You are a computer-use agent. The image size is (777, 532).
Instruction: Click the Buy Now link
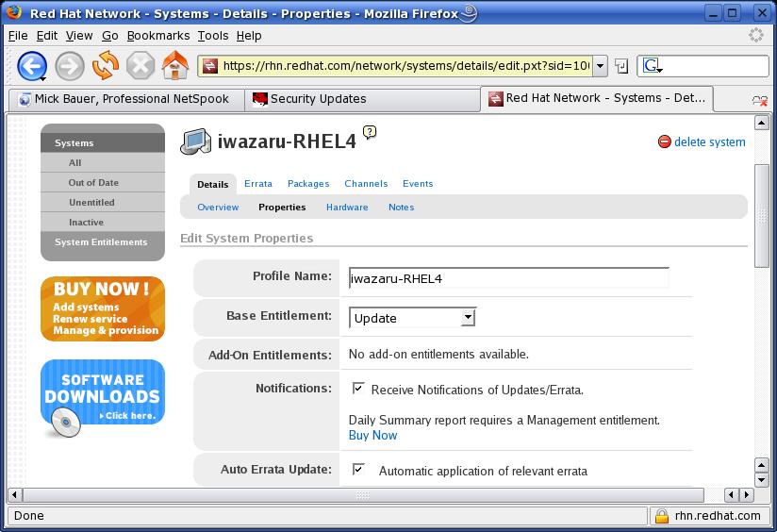coord(372,435)
